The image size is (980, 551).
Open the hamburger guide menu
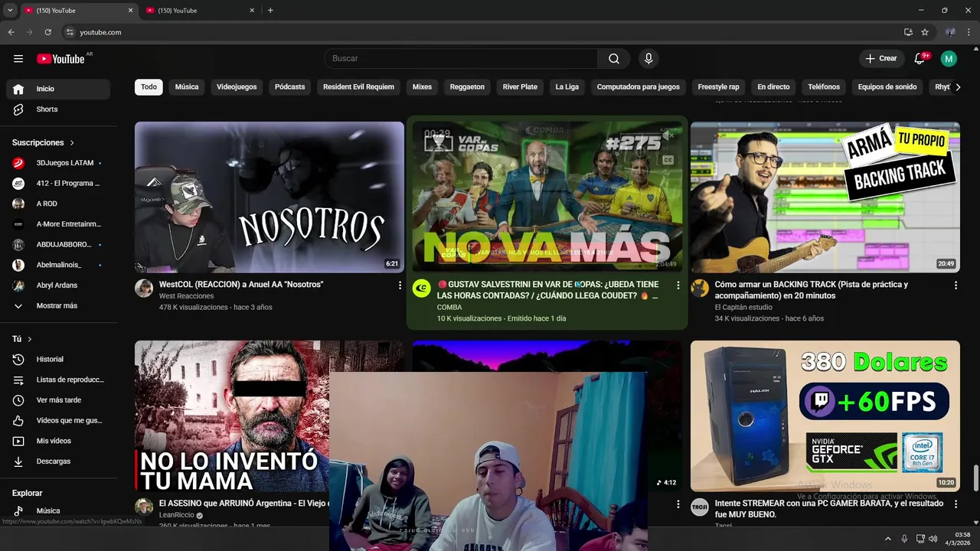pyautogui.click(x=18, y=59)
